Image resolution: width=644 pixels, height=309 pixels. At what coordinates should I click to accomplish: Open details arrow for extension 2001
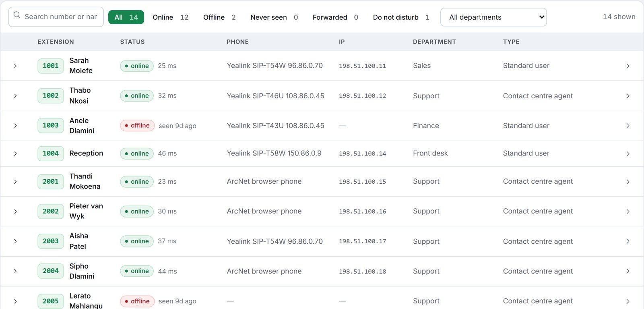pos(628,181)
